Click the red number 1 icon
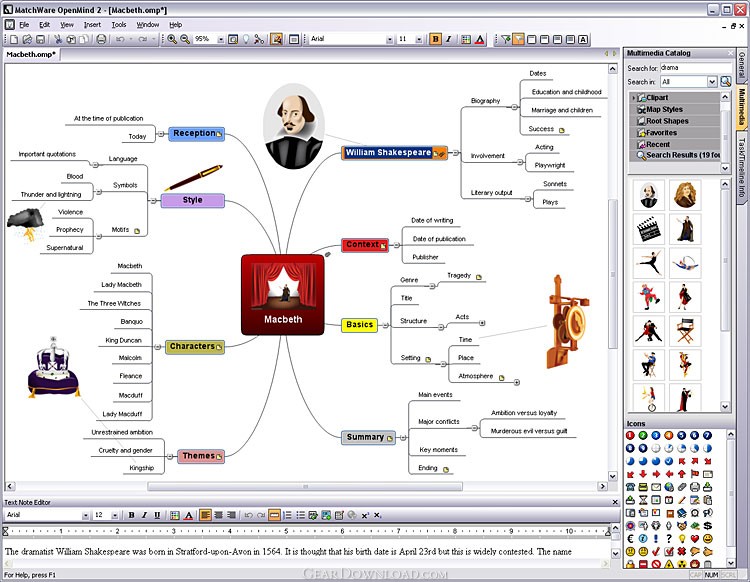The height and width of the screenshot is (582, 750). click(x=630, y=435)
